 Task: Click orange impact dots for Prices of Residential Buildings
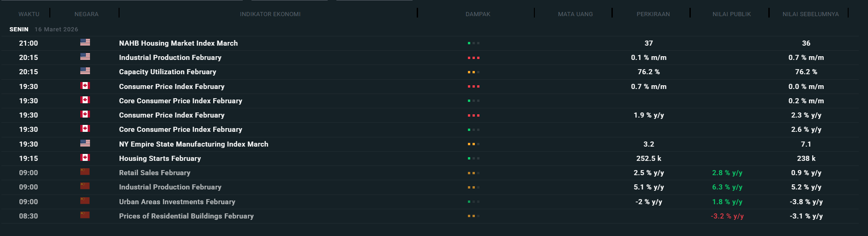pyautogui.click(x=473, y=216)
